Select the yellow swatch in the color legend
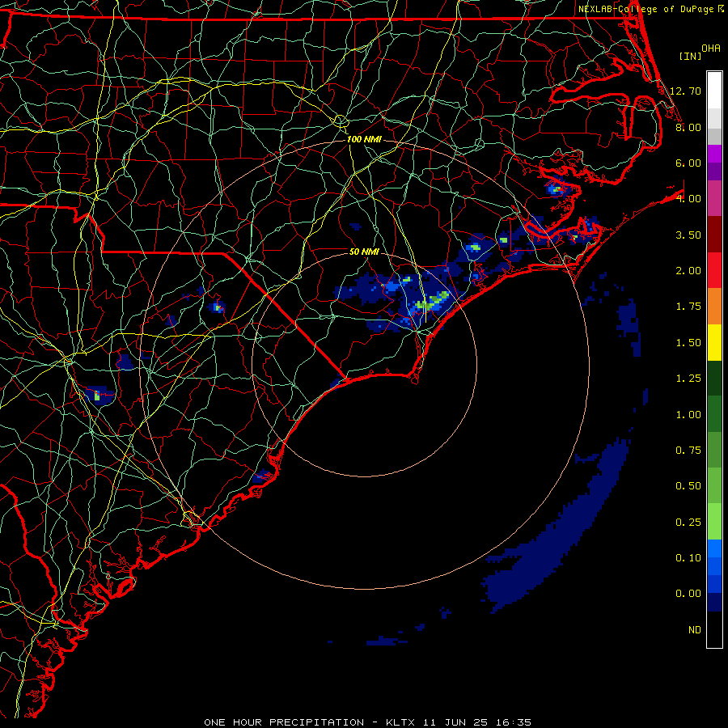Image resolution: width=728 pixels, height=728 pixels. pyautogui.click(x=714, y=343)
